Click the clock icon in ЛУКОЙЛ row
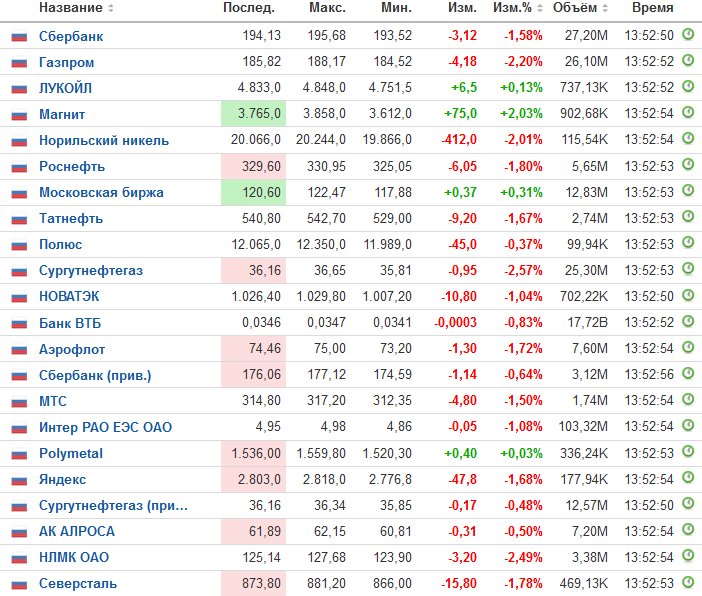 tap(688, 86)
